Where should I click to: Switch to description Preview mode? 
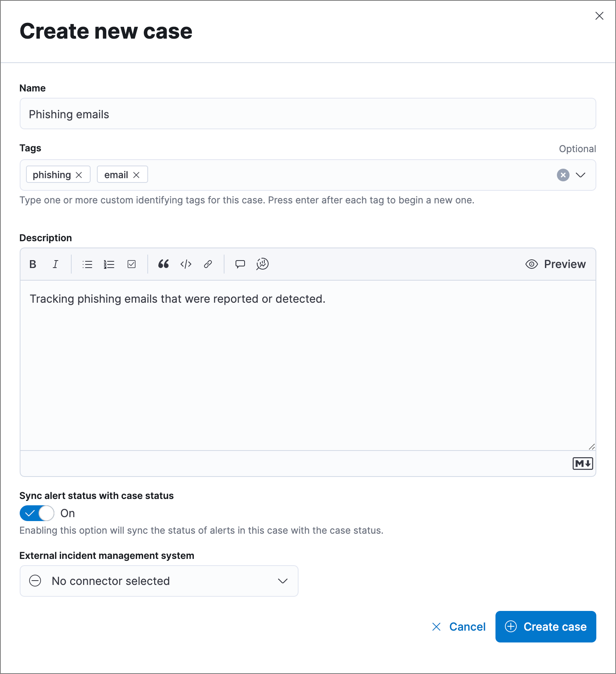(x=555, y=264)
